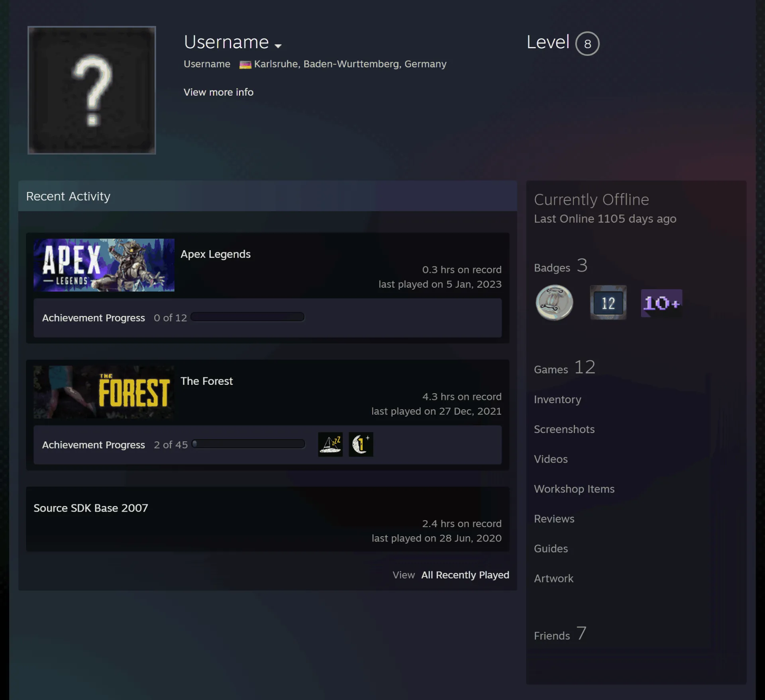The width and height of the screenshot is (765, 700).
Task: Click the large Username heading
Action: (226, 42)
